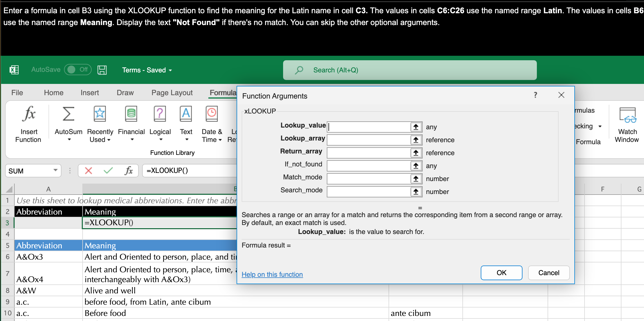This screenshot has width=644, height=321.
Task: Toggle the AutoSave switch
Action: coord(78,70)
